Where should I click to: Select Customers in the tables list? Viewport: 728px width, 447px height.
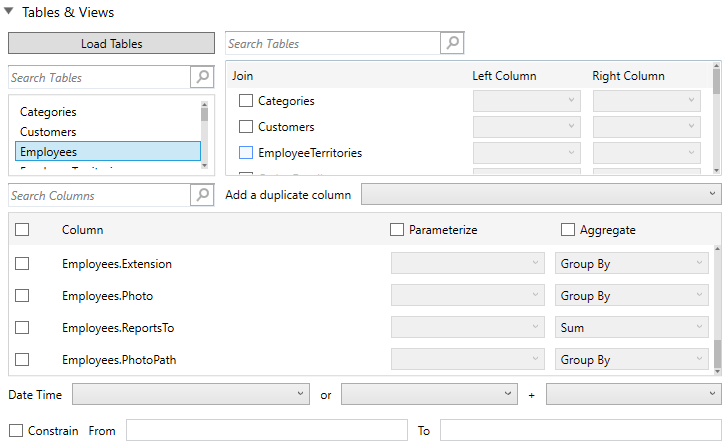click(x=48, y=132)
